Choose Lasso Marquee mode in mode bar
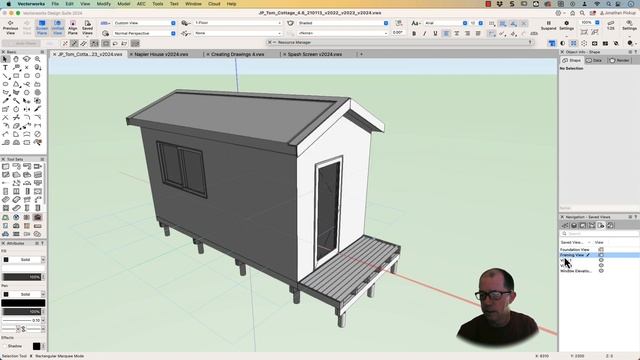Viewport: 640px width, 360px height. click(115, 43)
